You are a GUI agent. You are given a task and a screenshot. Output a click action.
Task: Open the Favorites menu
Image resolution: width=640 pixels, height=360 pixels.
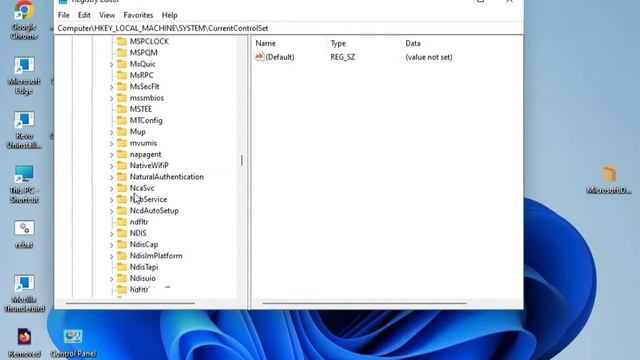pos(138,15)
